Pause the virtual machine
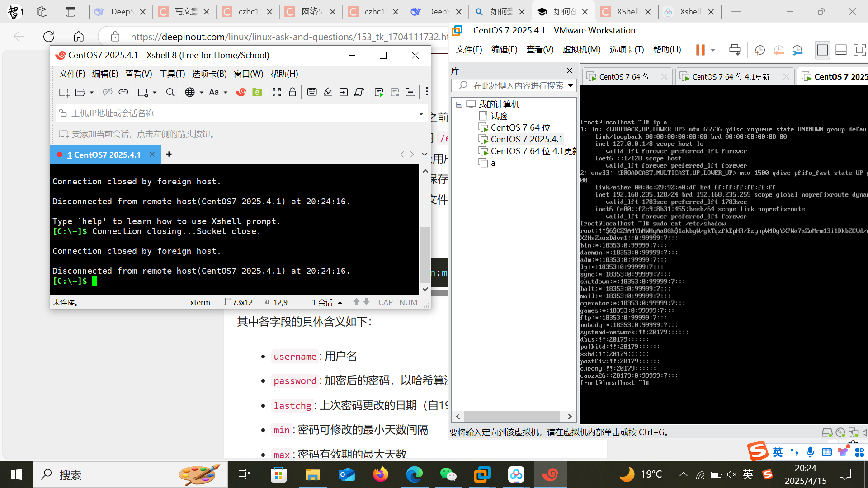868x488 pixels. (x=700, y=50)
